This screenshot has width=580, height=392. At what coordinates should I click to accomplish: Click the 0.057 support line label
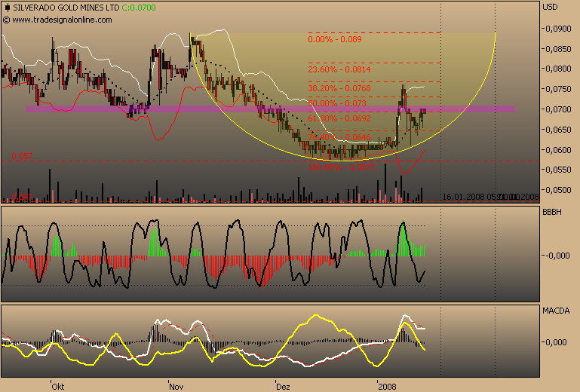pos(22,156)
